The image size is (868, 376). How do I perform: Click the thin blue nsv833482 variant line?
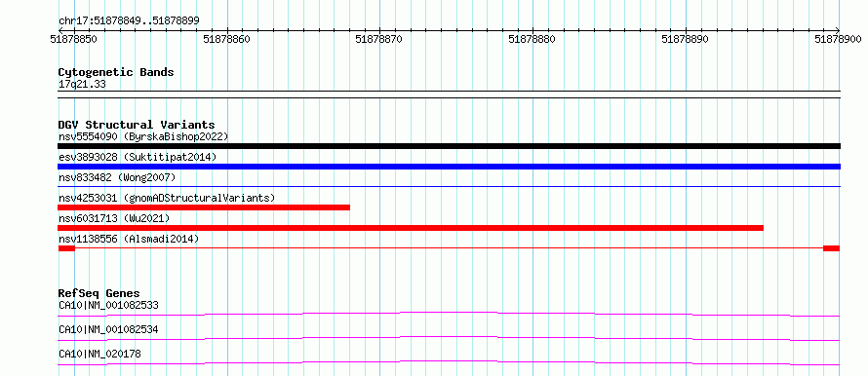click(449, 187)
